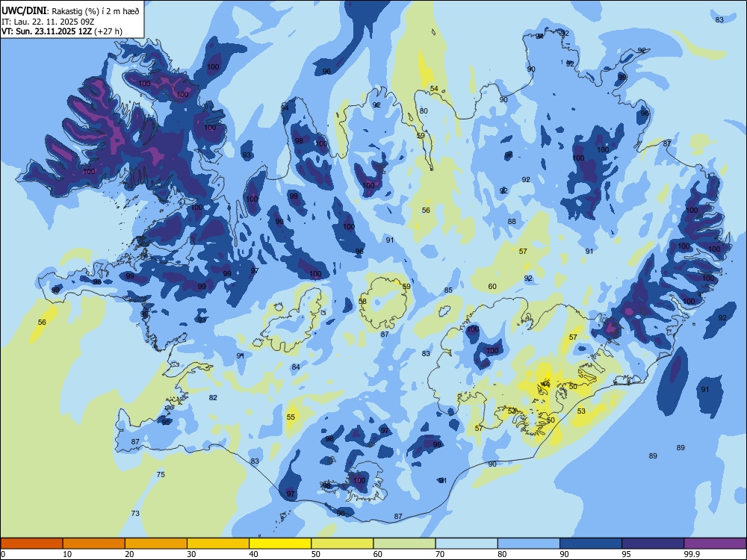Click the humidity value '55' on the map

coord(291,417)
